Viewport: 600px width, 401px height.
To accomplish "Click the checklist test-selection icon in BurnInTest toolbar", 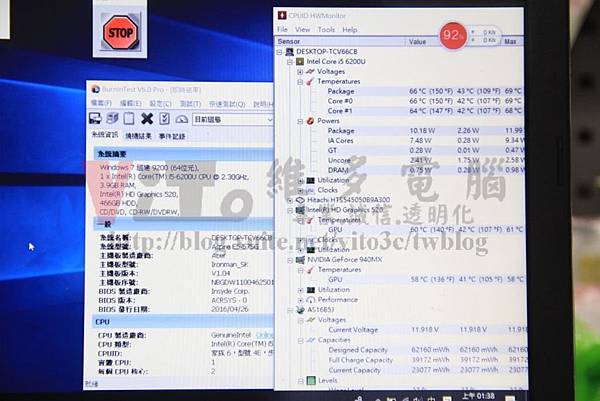I will [165, 119].
